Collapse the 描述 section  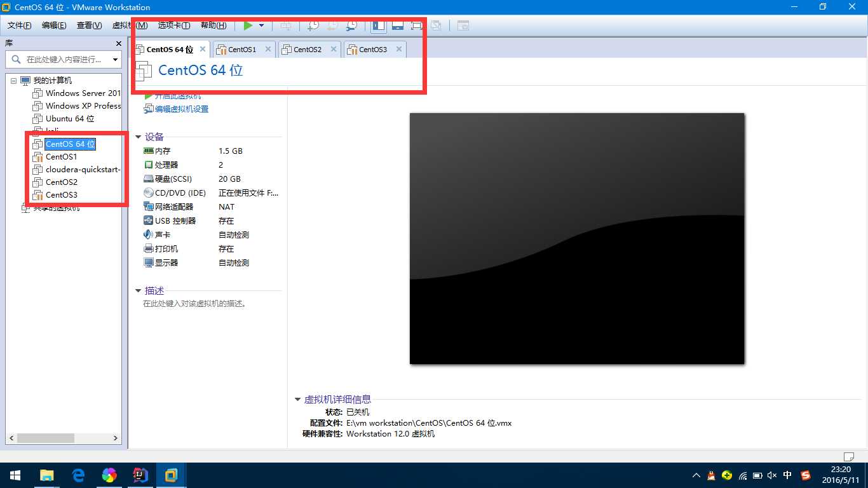click(138, 291)
